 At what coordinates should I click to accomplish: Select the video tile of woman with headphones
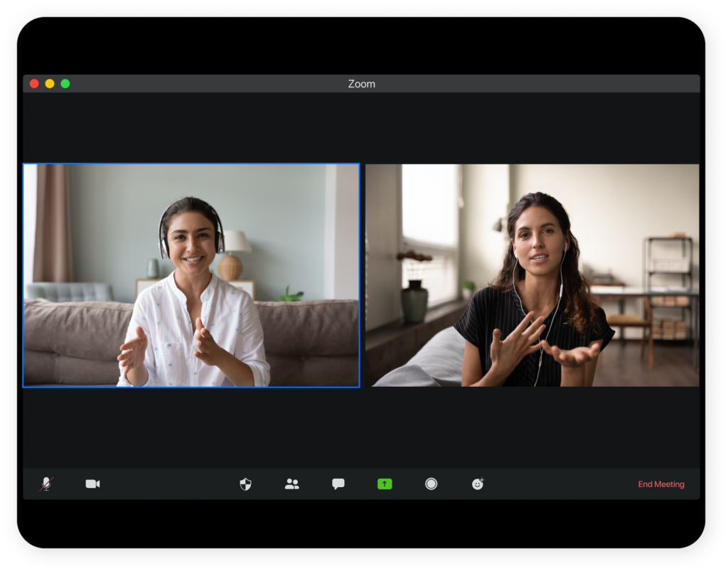(191, 275)
